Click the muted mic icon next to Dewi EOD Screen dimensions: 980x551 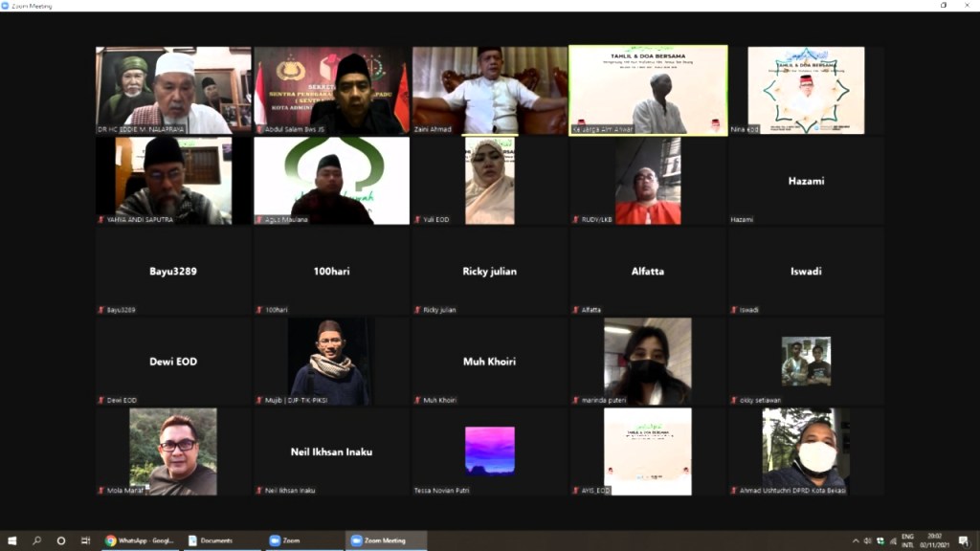tap(100, 400)
